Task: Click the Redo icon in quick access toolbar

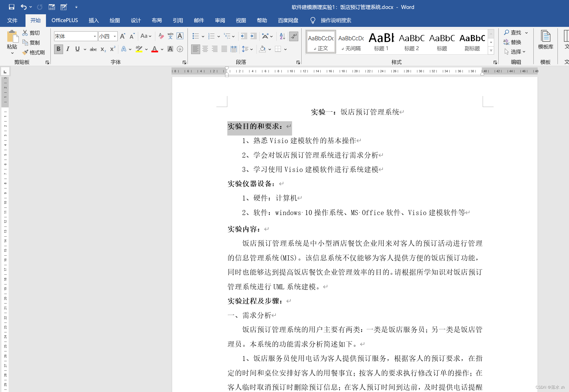Action: (x=40, y=7)
